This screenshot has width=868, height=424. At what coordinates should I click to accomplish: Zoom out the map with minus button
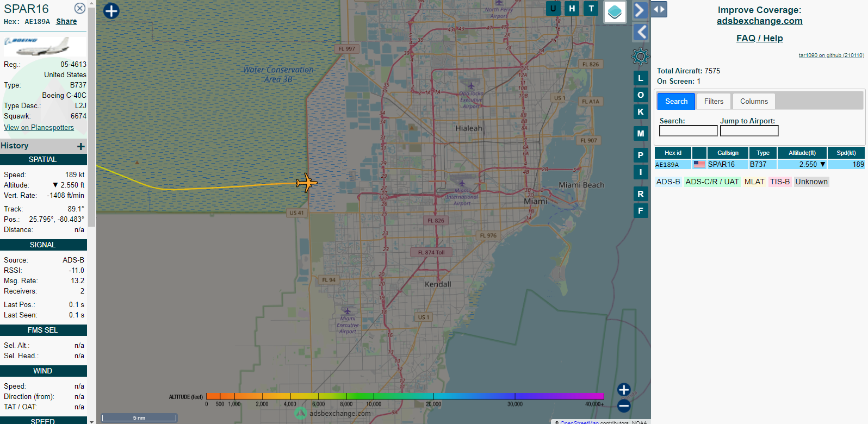pyautogui.click(x=624, y=406)
